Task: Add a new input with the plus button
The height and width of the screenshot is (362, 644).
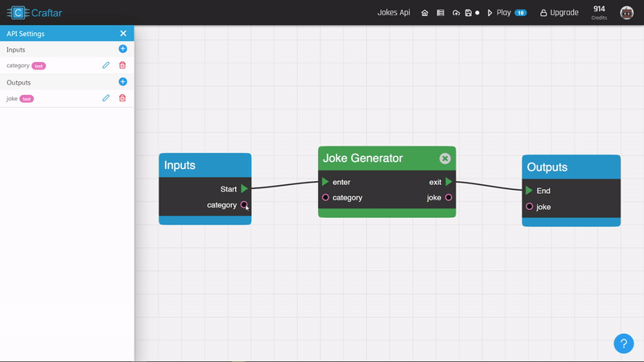Action: coord(122,49)
